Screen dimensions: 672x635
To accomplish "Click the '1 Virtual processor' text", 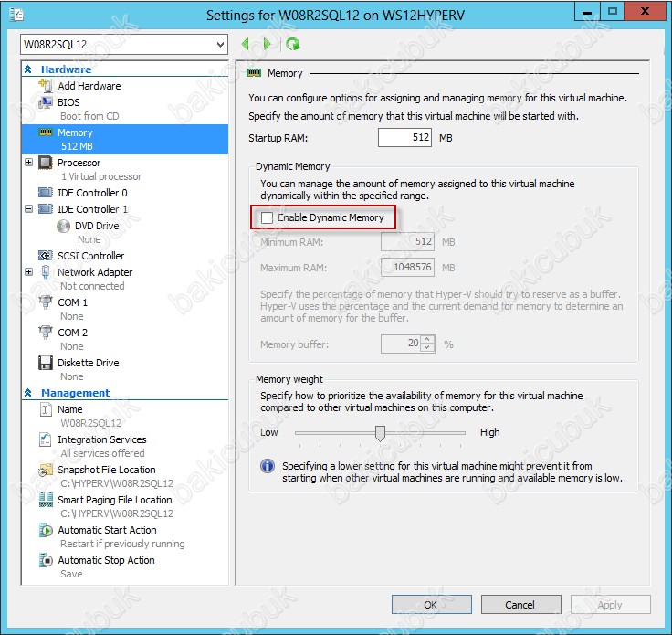I will 101,176.
